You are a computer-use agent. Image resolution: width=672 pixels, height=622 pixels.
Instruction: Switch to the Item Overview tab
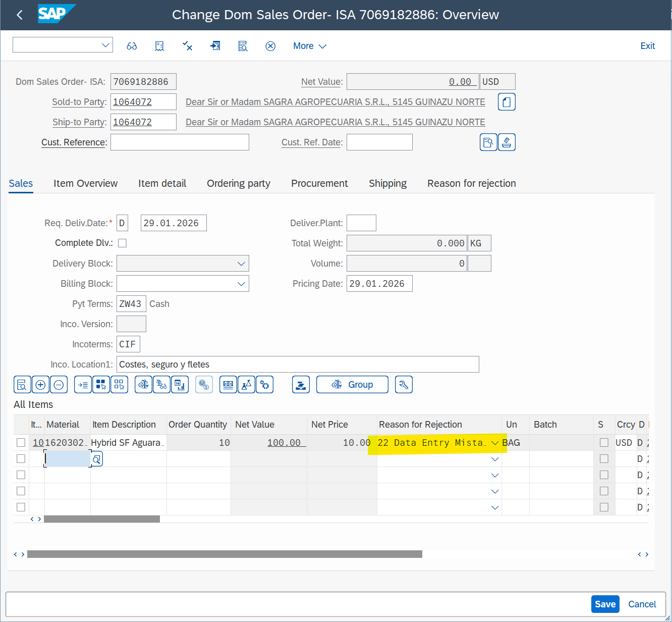coord(85,183)
